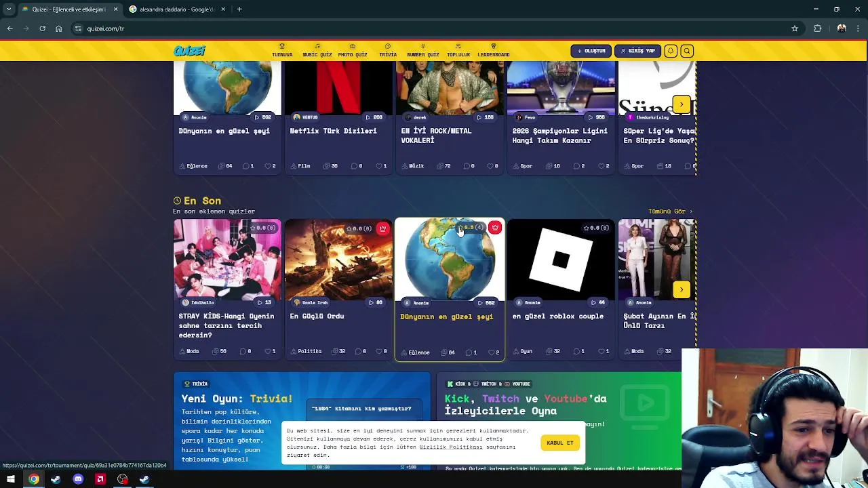Screen dimensions: 868x488
Task: Accept cookies with Kabul Et button
Action: click(x=560, y=443)
